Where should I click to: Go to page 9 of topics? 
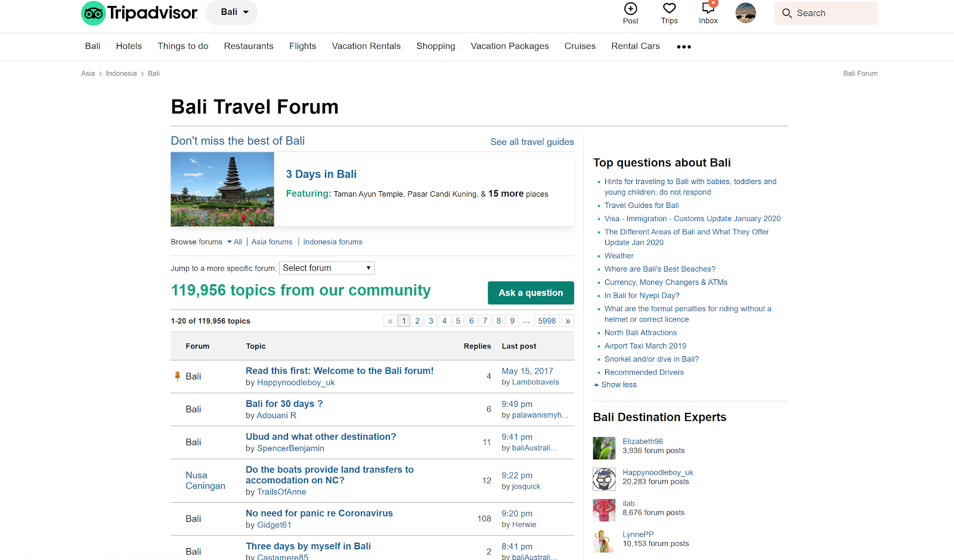tap(512, 321)
